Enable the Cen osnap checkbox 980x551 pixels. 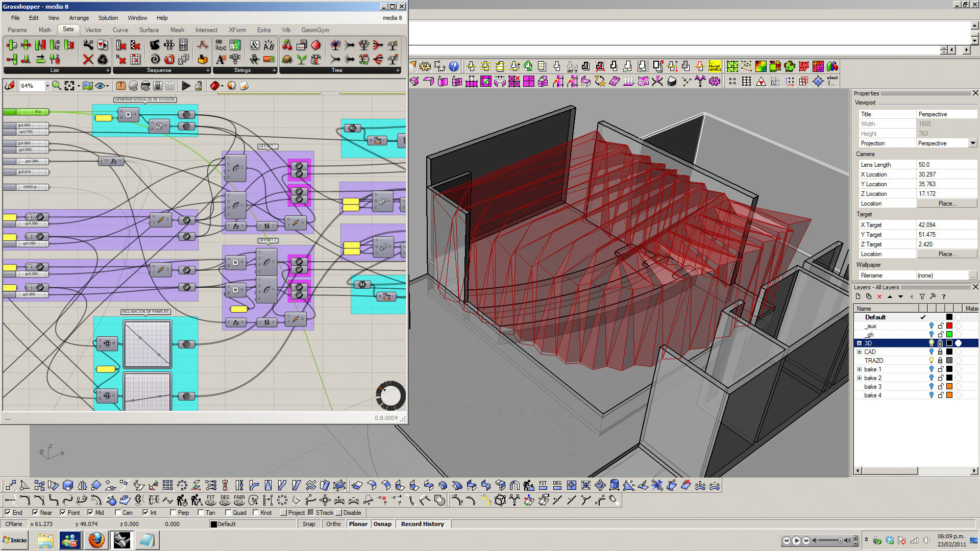coord(118,513)
